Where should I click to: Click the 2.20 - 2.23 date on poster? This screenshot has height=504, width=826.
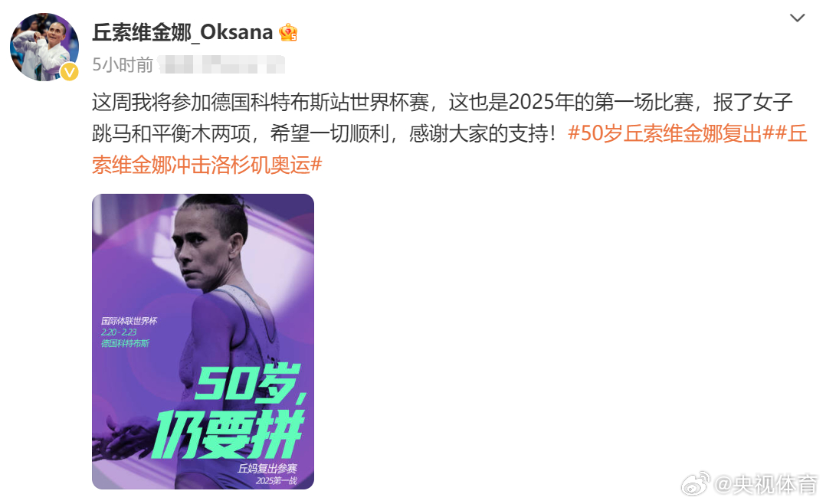(119, 332)
